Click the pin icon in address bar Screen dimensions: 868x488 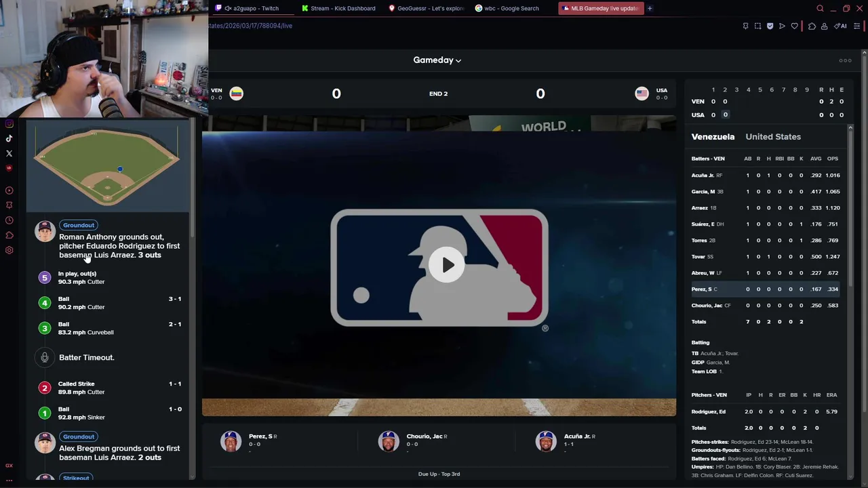coord(745,26)
